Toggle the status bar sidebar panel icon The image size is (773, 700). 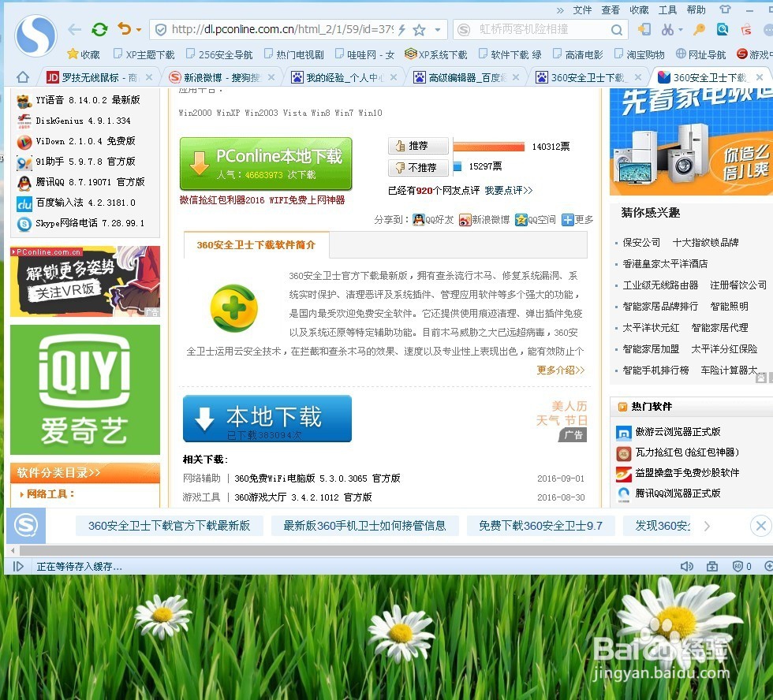click(x=17, y=567)
